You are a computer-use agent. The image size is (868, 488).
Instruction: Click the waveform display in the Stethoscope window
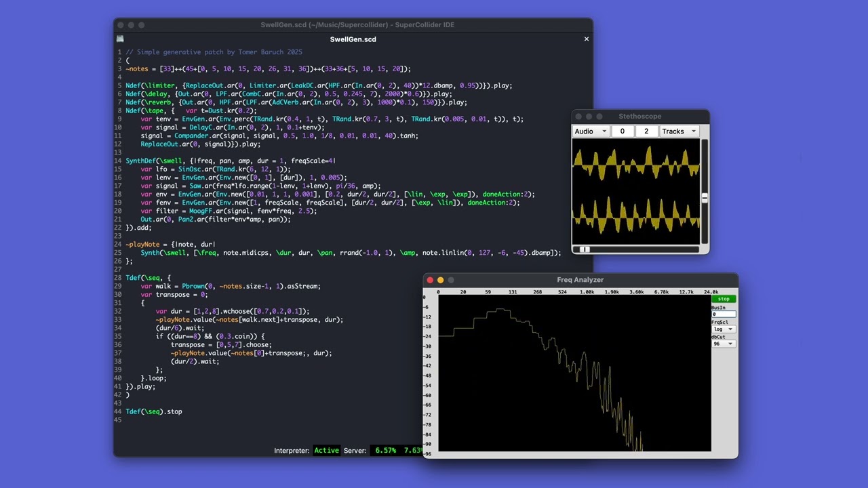[x=636, y=192]
